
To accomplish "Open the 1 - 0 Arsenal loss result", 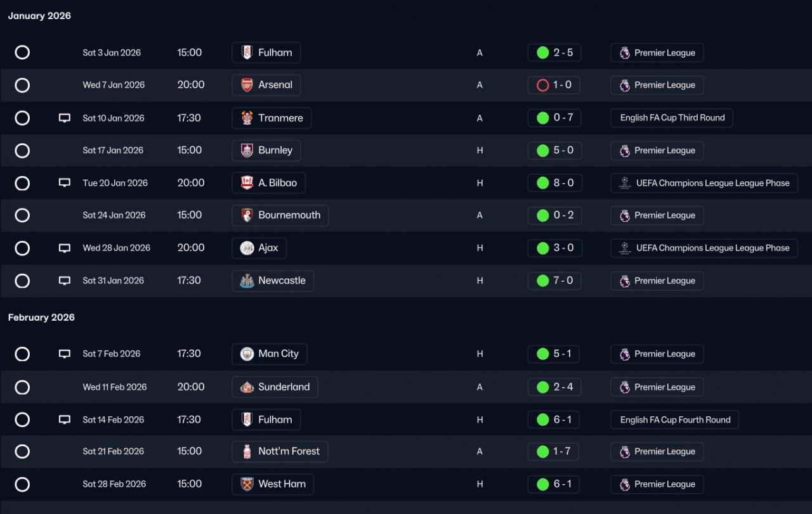I will click(x=554, y=85).
